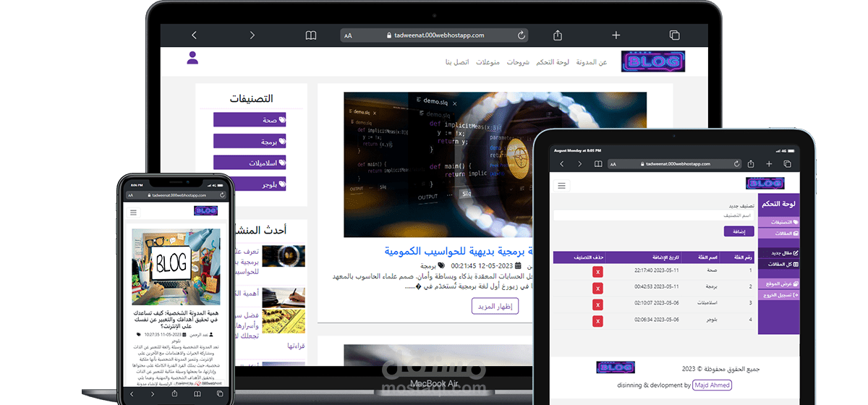Delete category بلوجر with red X on iPad
Viewport: 868px width, 405px height.
[597, 320]
